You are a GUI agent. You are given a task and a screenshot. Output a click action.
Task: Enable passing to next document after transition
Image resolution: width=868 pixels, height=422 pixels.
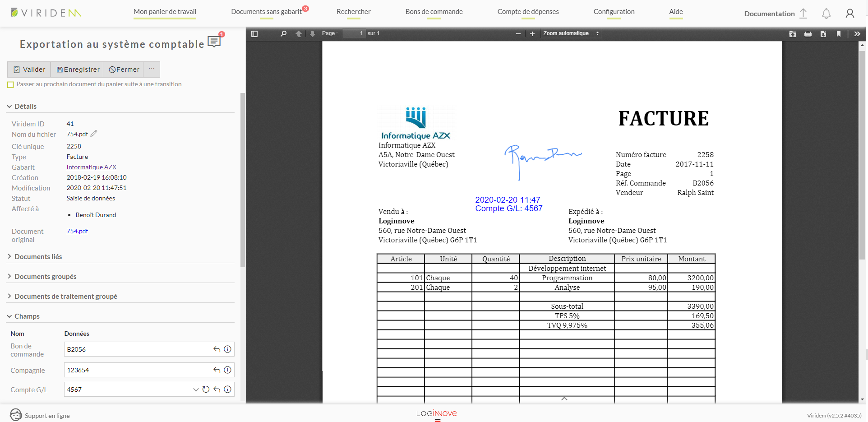pyautogui.click(x=10, y=84)
